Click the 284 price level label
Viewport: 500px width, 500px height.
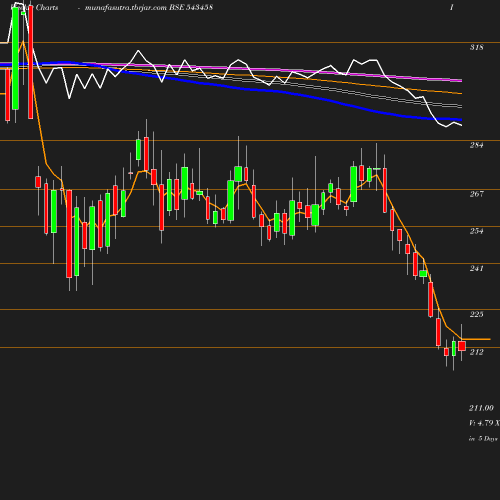(x=476, y=145)
